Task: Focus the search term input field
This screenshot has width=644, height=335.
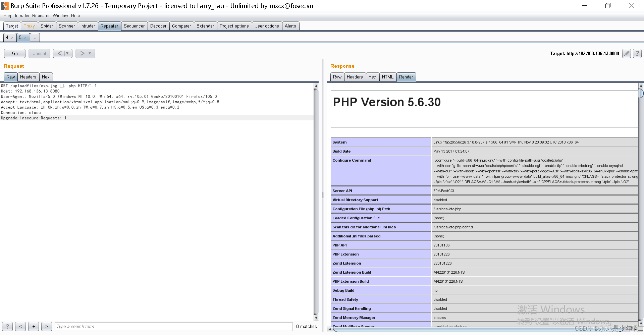Action: (x=173, y=326)
